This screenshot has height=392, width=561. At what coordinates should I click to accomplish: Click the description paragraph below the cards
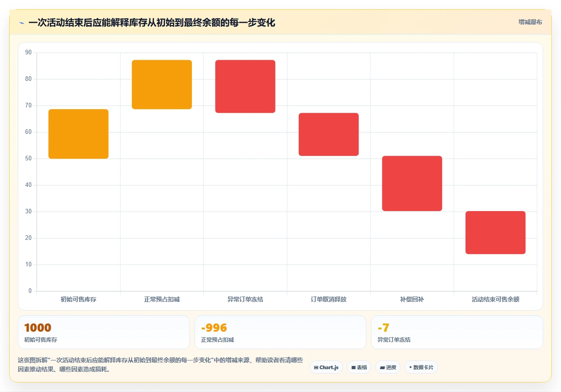pyautogui.click(x=160, y=365)
